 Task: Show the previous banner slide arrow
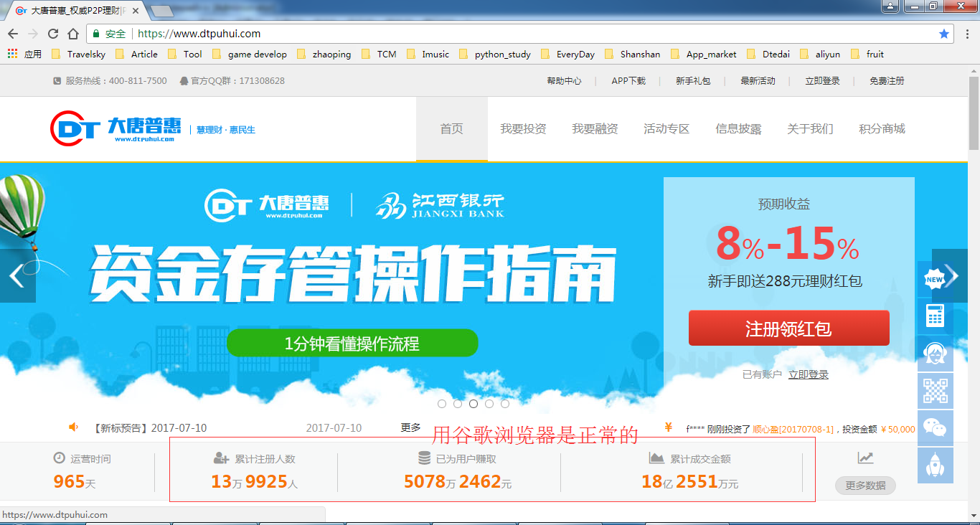pyautogui.click(x=17, y=276)
